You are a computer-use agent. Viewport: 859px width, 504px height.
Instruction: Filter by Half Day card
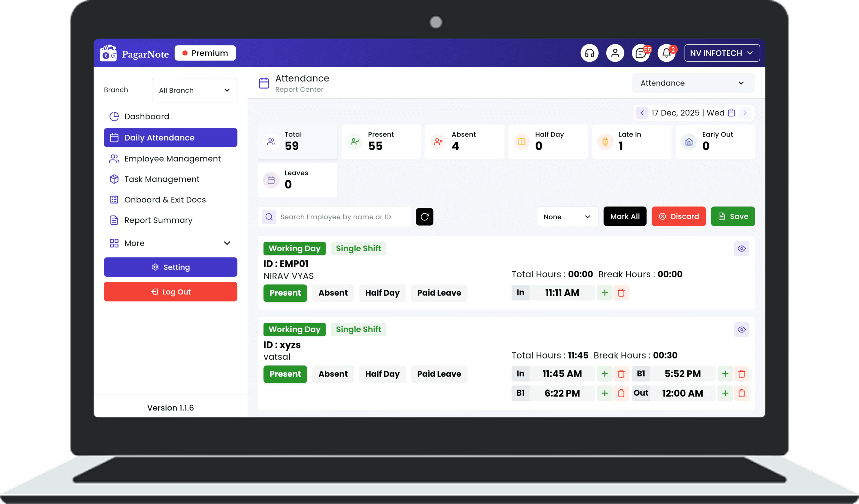click(548, 141)
